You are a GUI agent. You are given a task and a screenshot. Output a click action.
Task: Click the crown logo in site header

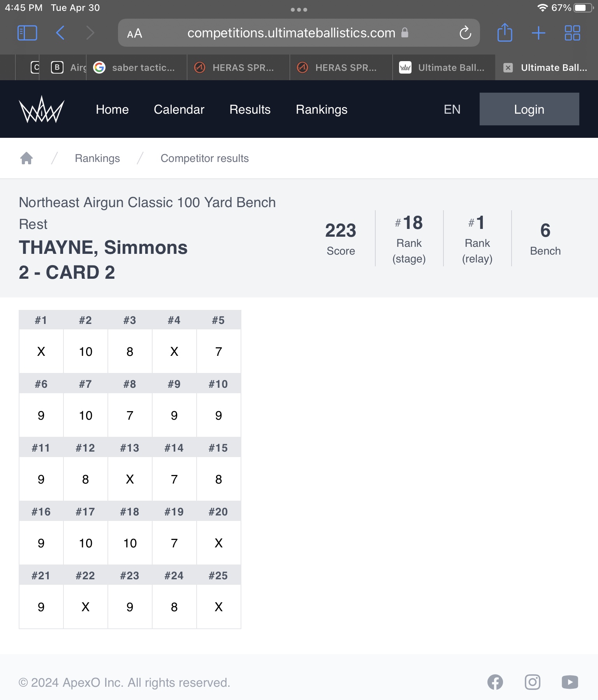pyautogui.click(x=41, y=109)
